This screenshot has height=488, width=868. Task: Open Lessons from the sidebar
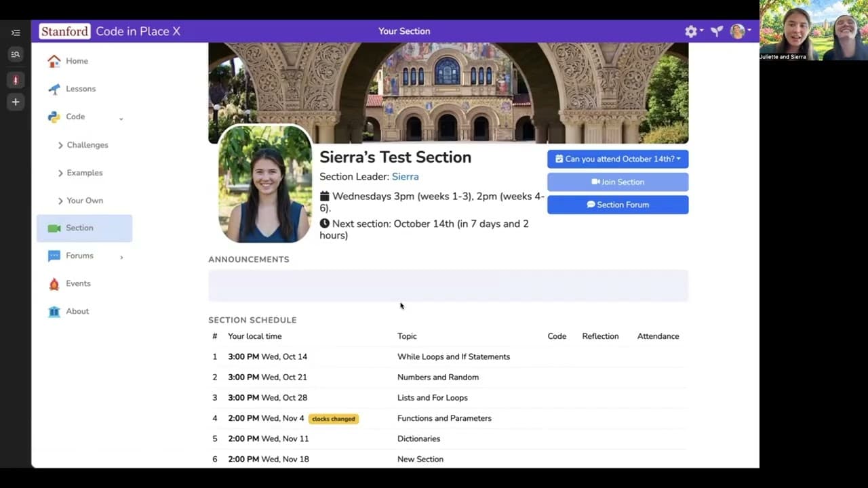pos(81,89)
